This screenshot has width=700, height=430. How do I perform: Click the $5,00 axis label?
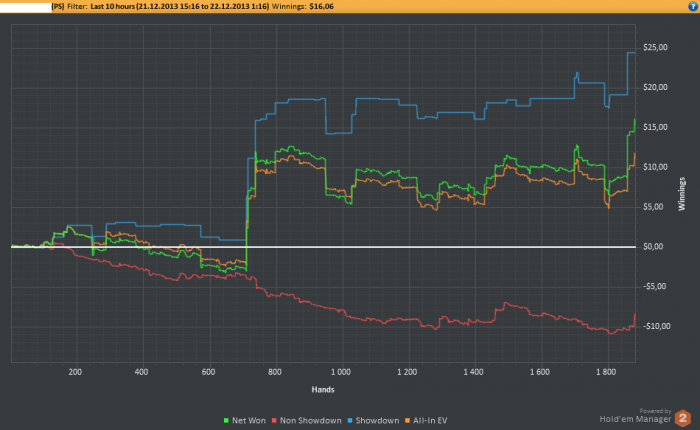(x=653, y=207)
